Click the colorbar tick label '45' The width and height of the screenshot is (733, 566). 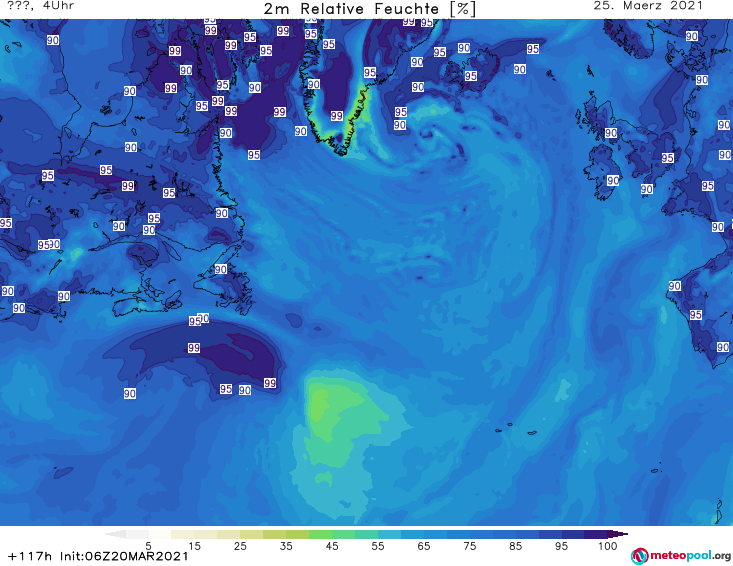tap(332, 546)
